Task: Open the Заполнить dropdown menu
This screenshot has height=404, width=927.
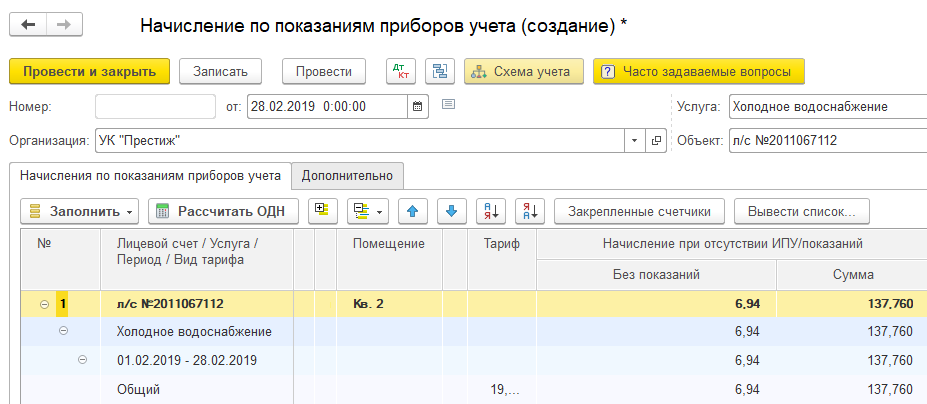Action: (81, 211)
